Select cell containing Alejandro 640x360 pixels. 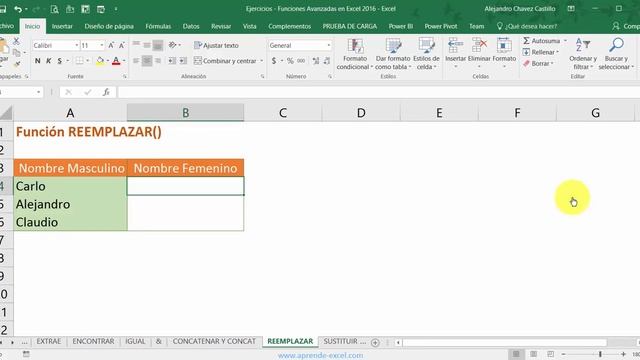click(x=70, y=204)
